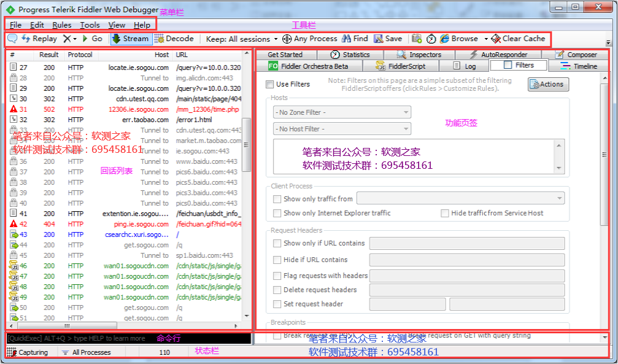Click the screenshot camera icon in toolbar

point(417,39)
